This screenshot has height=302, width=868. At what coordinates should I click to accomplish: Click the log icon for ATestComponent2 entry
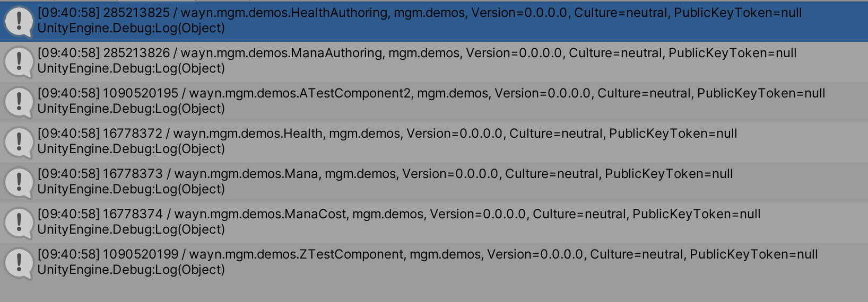19,102
